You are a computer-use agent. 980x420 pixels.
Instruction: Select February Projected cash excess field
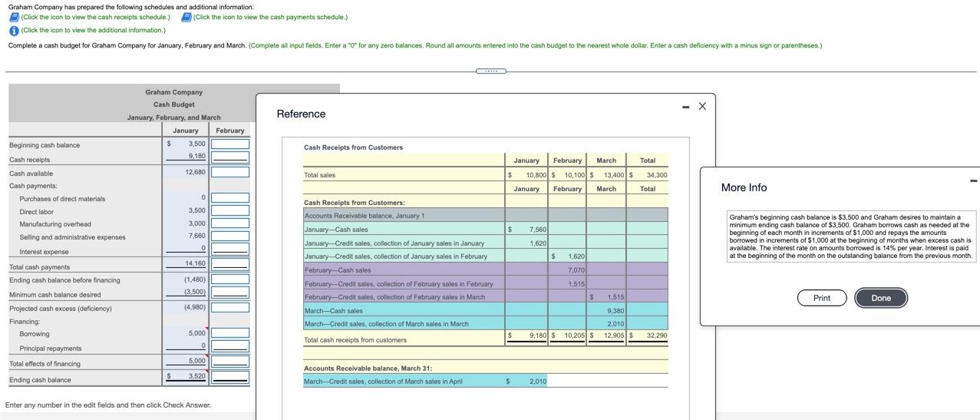pos(231,308)
